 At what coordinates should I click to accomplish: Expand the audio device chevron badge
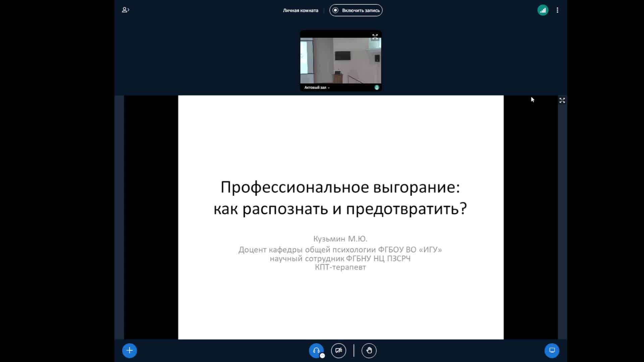tap(322, 356)
